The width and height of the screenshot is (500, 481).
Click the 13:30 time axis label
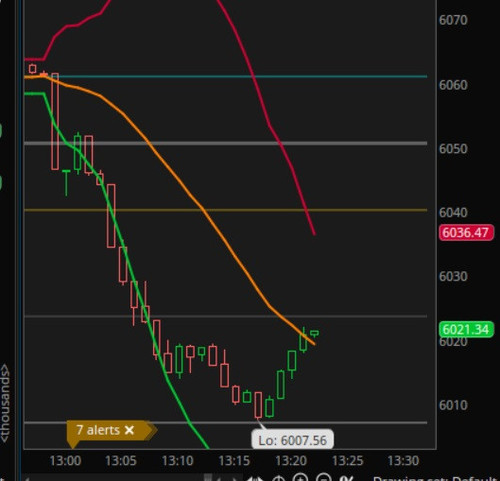click(x=403, y=461)
